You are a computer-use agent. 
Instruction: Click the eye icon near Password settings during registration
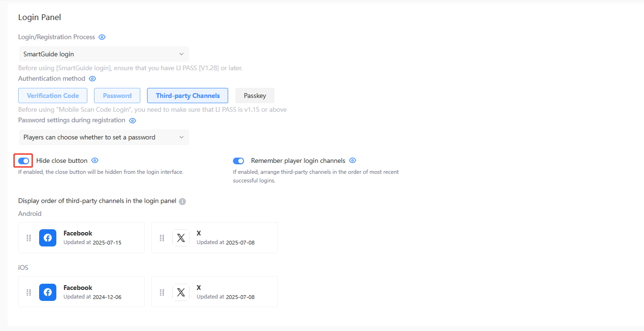(132, 120)
